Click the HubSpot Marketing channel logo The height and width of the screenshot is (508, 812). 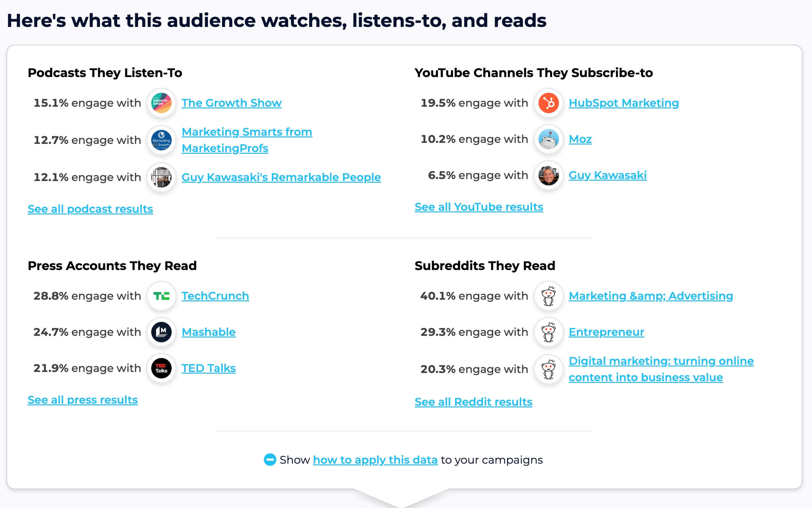pyautogui.click(x=549, y=103)
